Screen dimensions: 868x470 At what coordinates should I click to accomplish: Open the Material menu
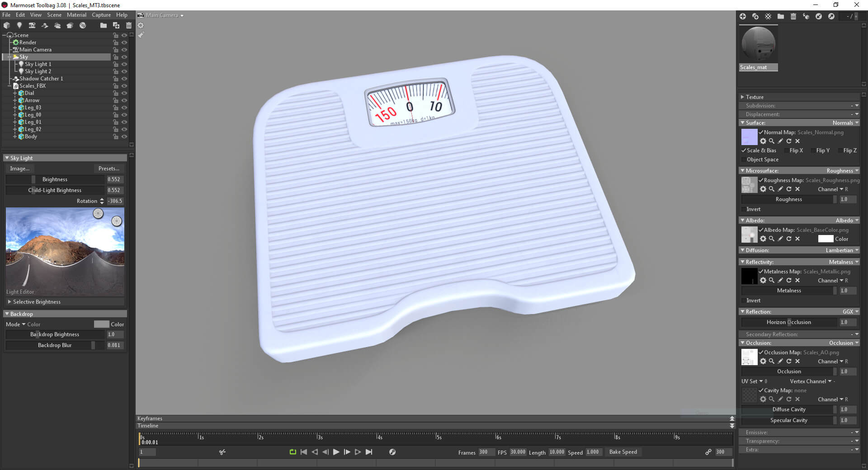pyautogui.click(x=76, y=15)
